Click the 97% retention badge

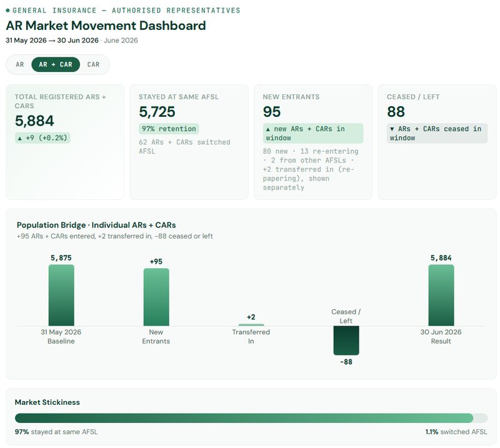[x=169, y=129]
